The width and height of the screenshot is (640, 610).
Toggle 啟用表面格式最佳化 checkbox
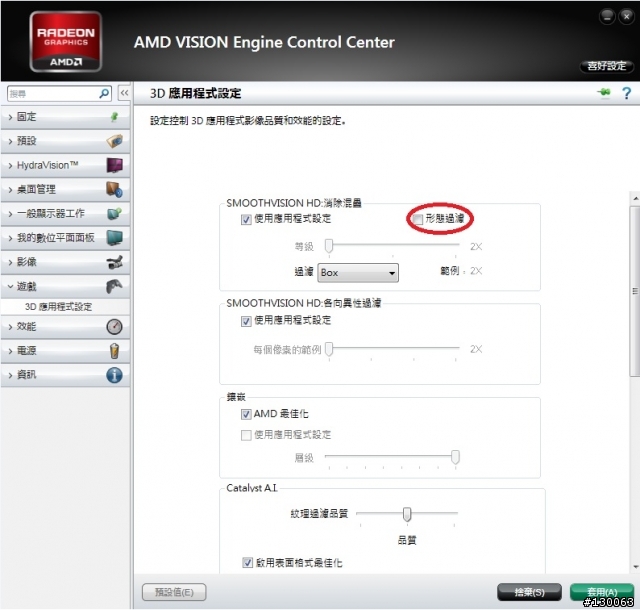coord(247,563)
